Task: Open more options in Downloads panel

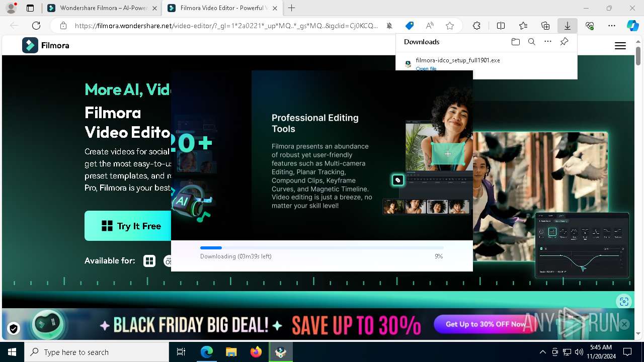Action: coord(548,42)
